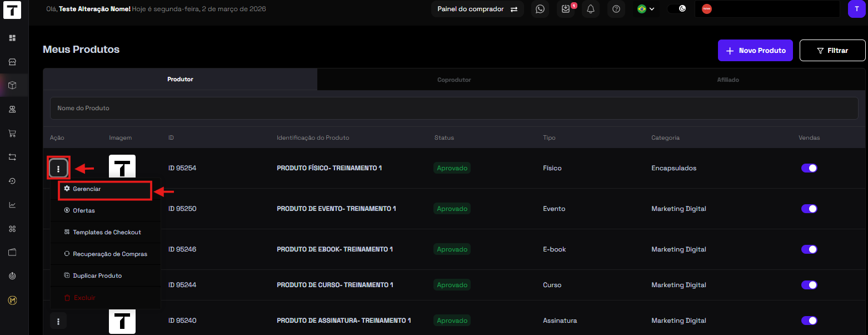Click the shopping cart sidebar icon

pos(12,134)
